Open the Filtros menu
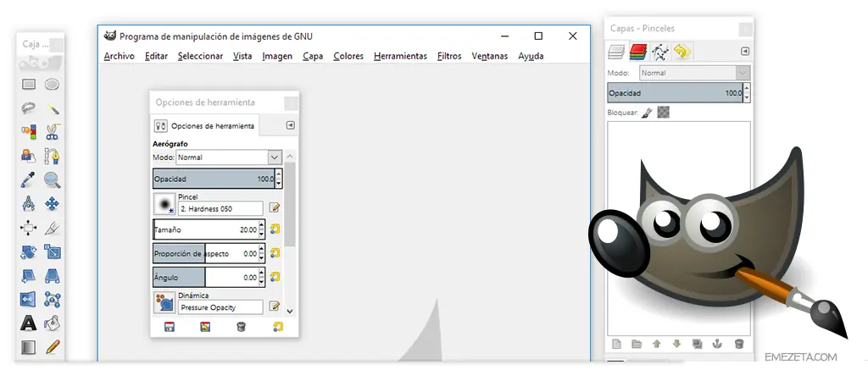This screenshot has height=381, width=868. [449, 56]
